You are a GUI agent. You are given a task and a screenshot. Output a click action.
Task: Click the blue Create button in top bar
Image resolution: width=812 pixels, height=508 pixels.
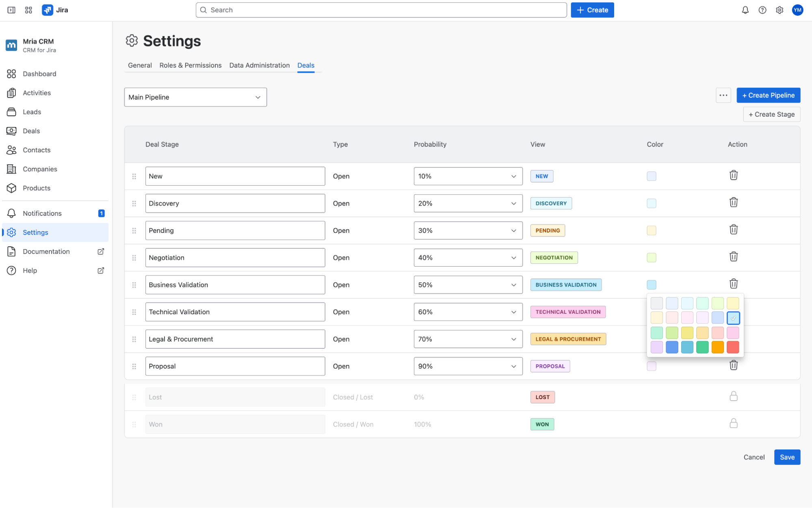pos(592,10)
